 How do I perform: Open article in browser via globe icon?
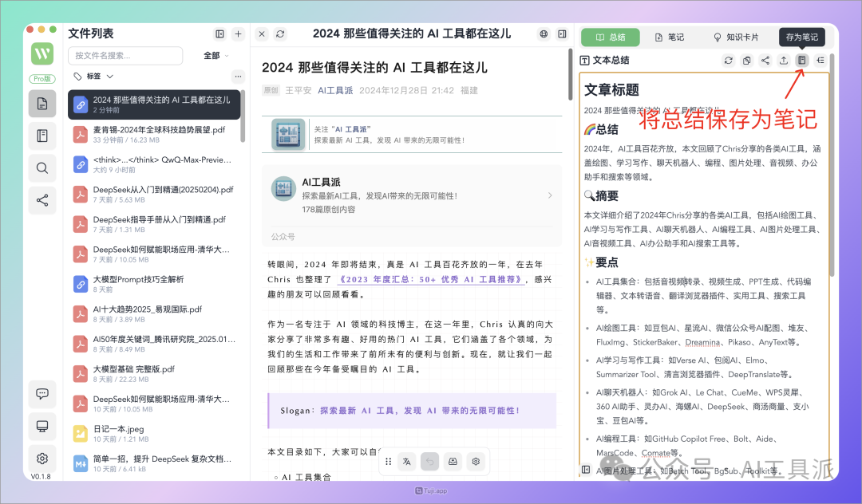tap(544, 34)
